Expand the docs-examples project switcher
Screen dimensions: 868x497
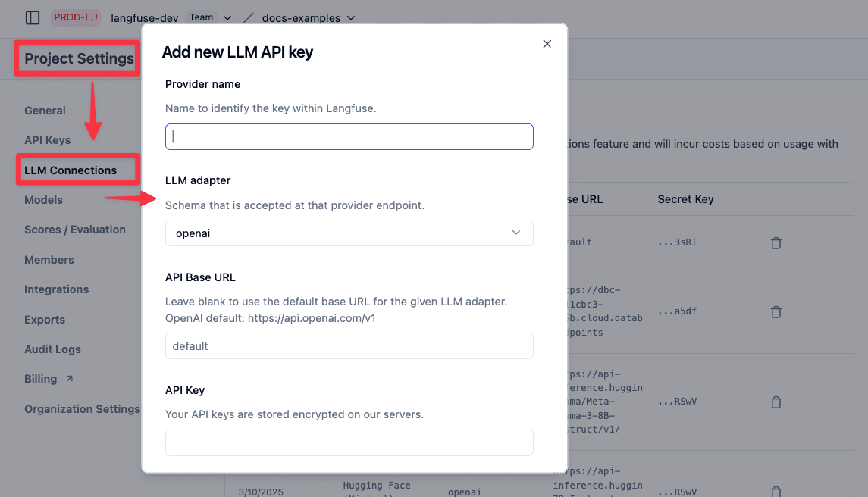309,17
